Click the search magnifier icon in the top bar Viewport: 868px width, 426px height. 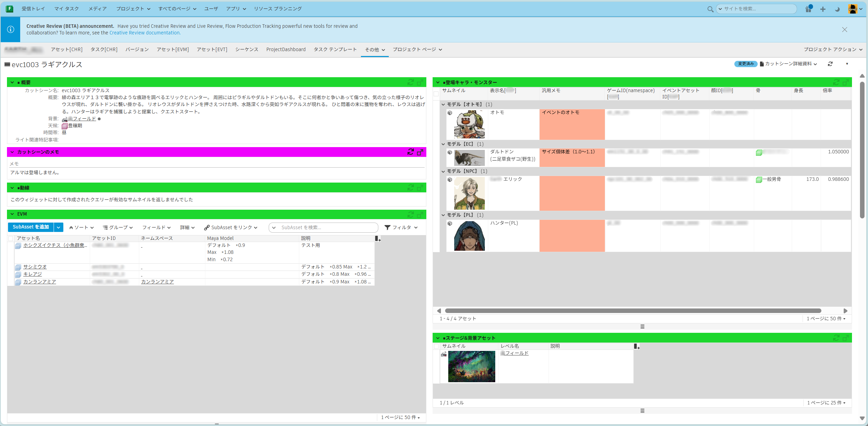coord(710,9)
